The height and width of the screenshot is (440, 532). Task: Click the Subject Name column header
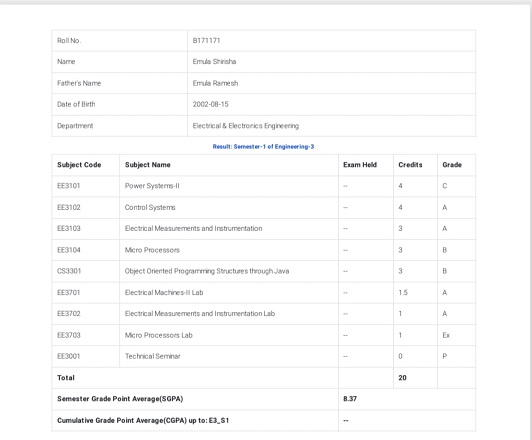pos(148,165)
